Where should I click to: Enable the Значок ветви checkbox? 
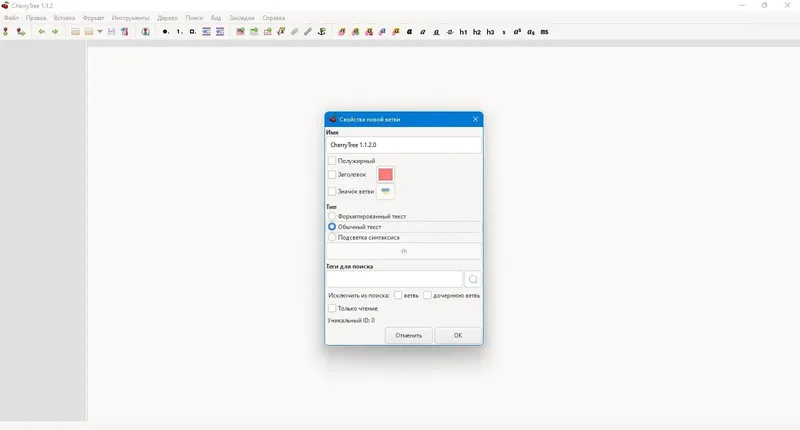point(332,191)
